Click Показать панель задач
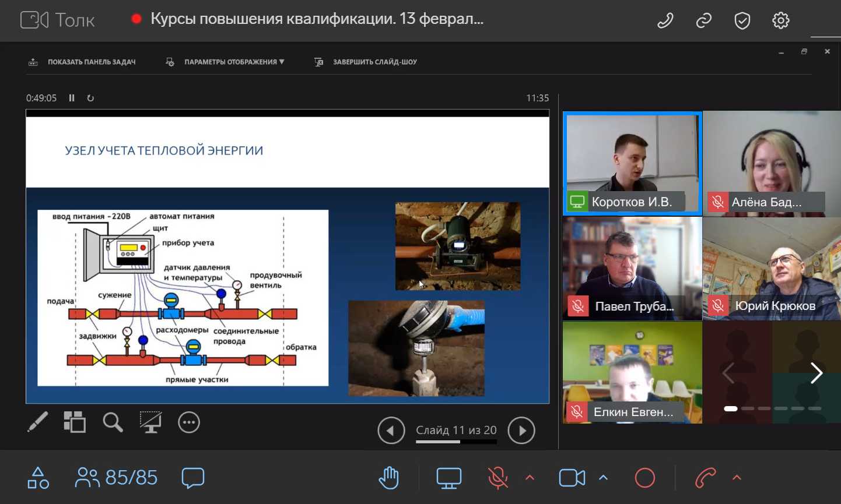 [83, 62]
